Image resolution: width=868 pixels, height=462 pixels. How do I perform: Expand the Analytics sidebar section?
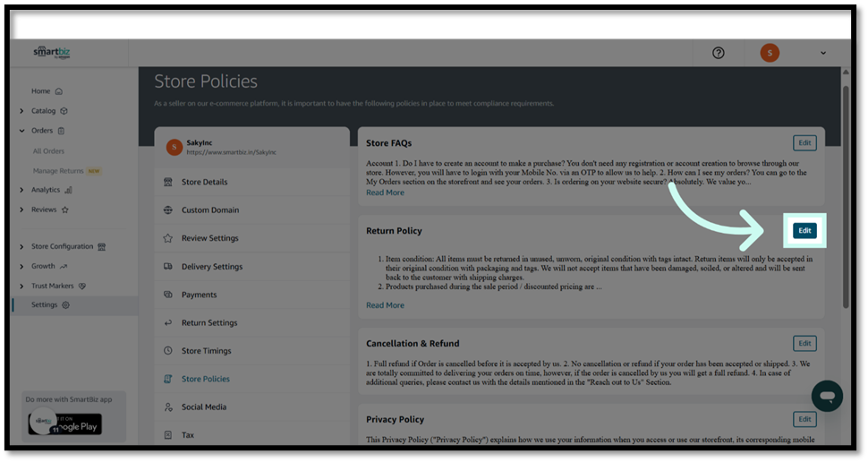[21, 190]
